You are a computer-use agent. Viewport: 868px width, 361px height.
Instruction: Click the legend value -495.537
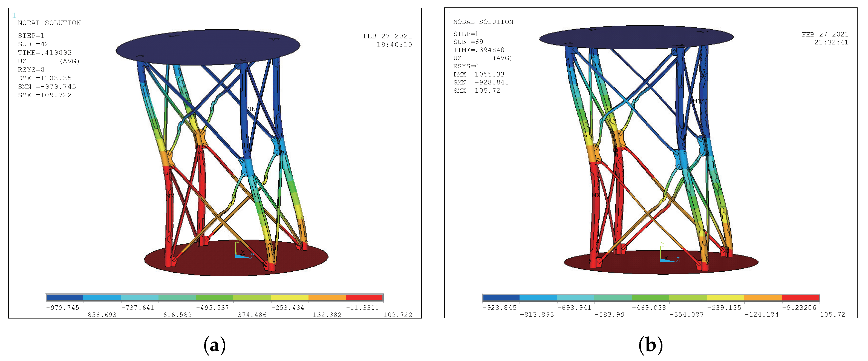[213, 308]
